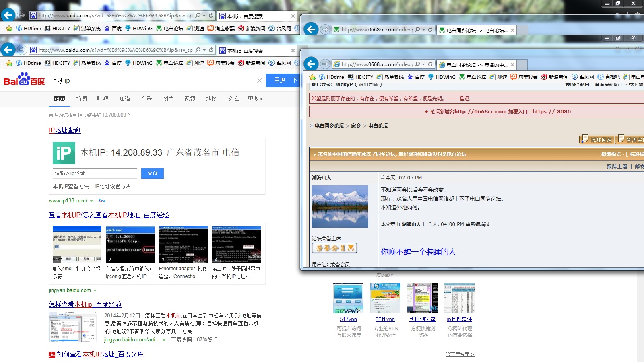
Task: Switch to the 新闻 tab on Baidu
Action: point(81,99)
